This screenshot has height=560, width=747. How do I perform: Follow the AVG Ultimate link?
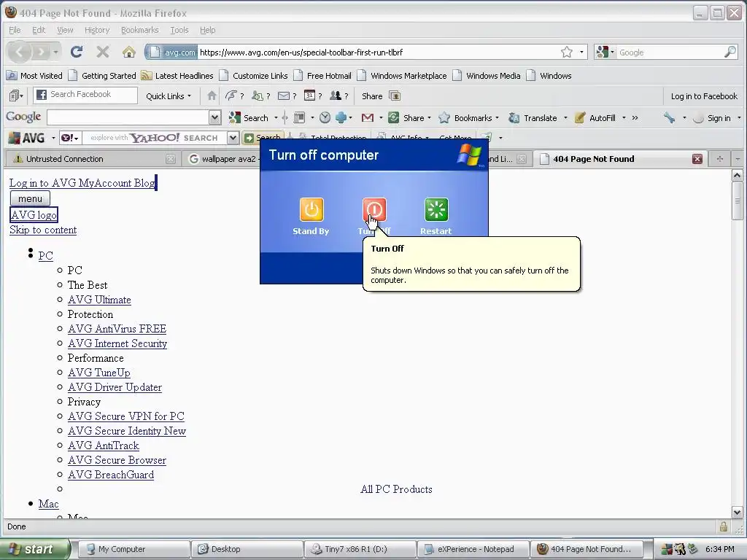99,300
